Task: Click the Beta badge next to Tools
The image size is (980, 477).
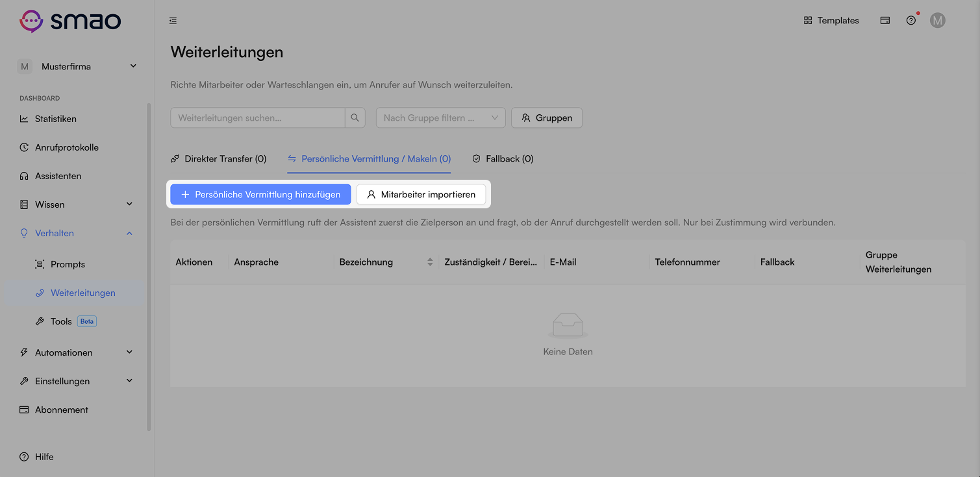Action: [x=87, y=321]
